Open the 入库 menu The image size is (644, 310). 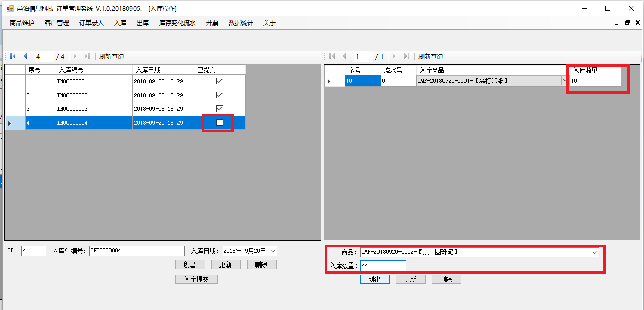[x=120, y=23]
